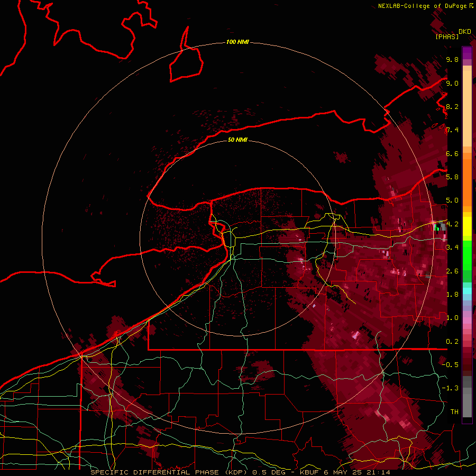Select the -1.3 scale label
The width and height of the screenshot is (476, 476).
pos(450,388)
